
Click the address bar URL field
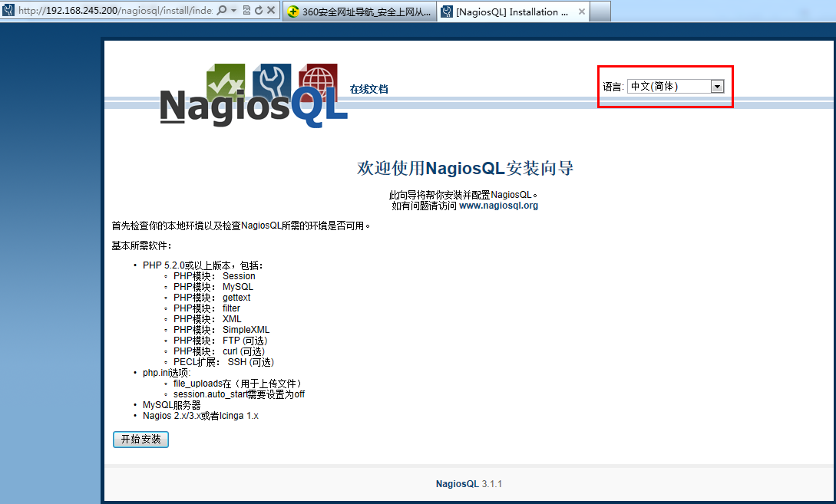pyautogui.click(x=115, y=10)
